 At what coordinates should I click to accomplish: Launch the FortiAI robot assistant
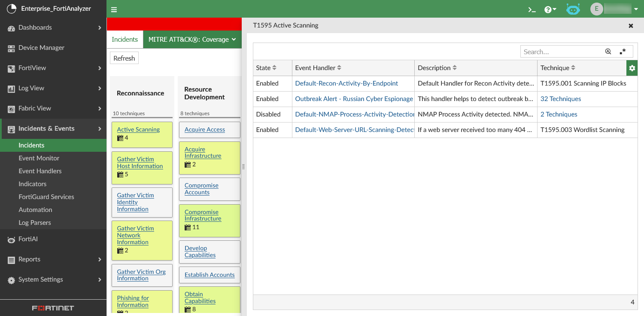point(573,9)
